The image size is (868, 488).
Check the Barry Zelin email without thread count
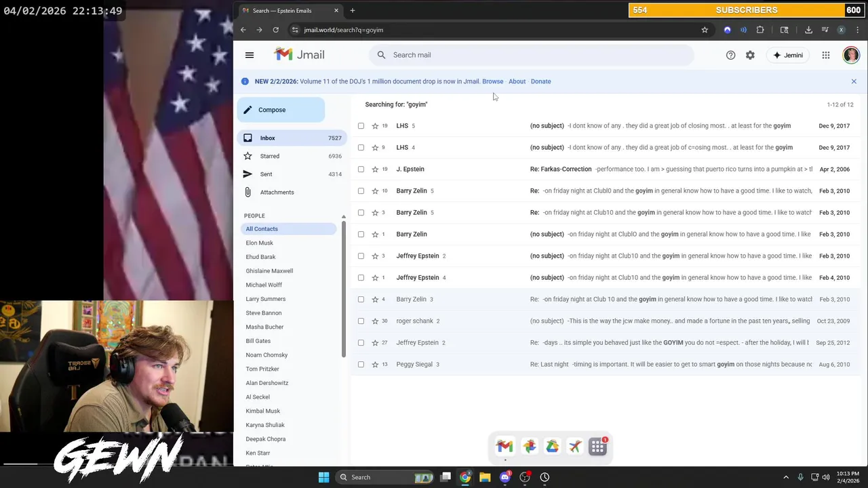tap(361, 235)
